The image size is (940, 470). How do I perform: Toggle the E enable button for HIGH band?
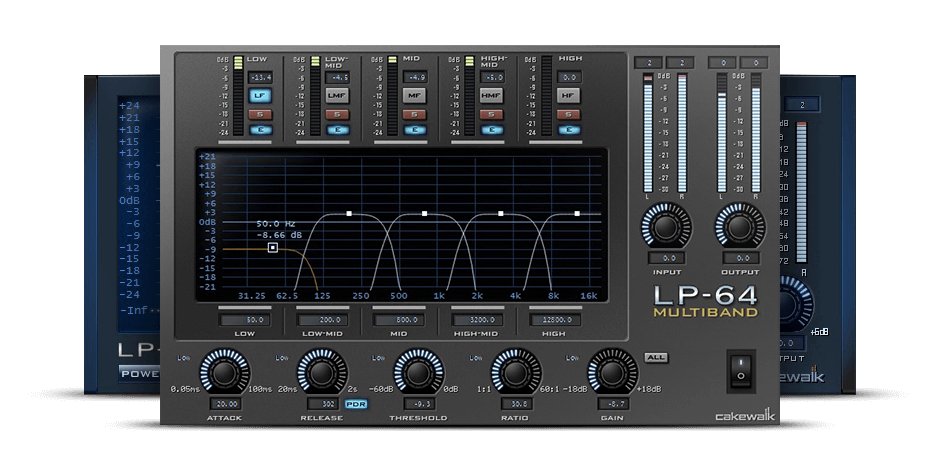click(568, 130)
